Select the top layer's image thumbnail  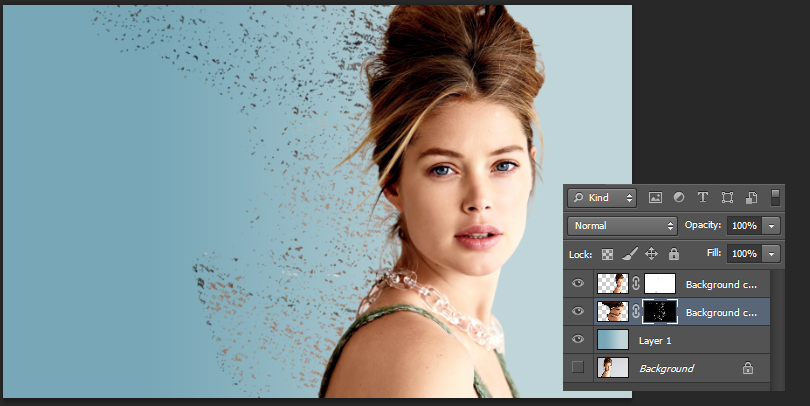point(613,284)
